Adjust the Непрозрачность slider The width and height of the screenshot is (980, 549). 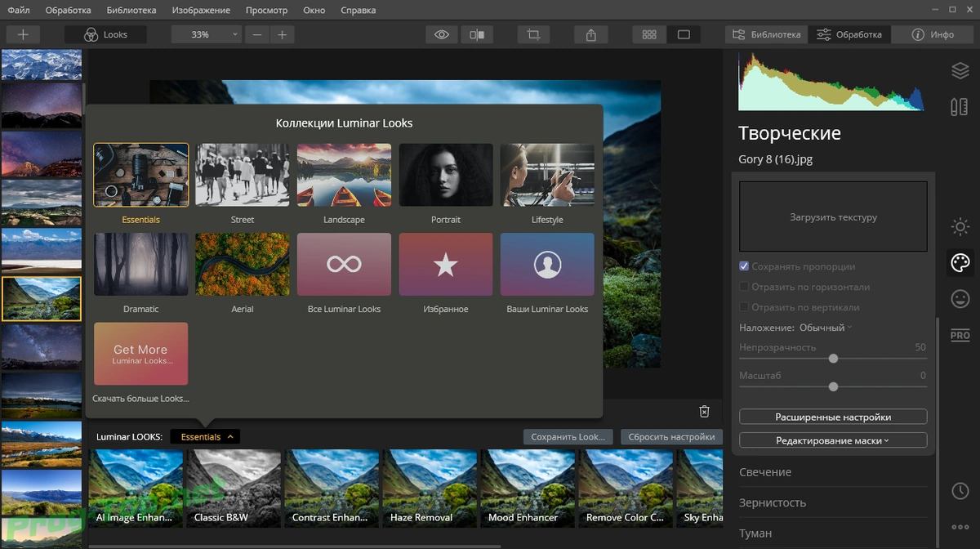833,359
